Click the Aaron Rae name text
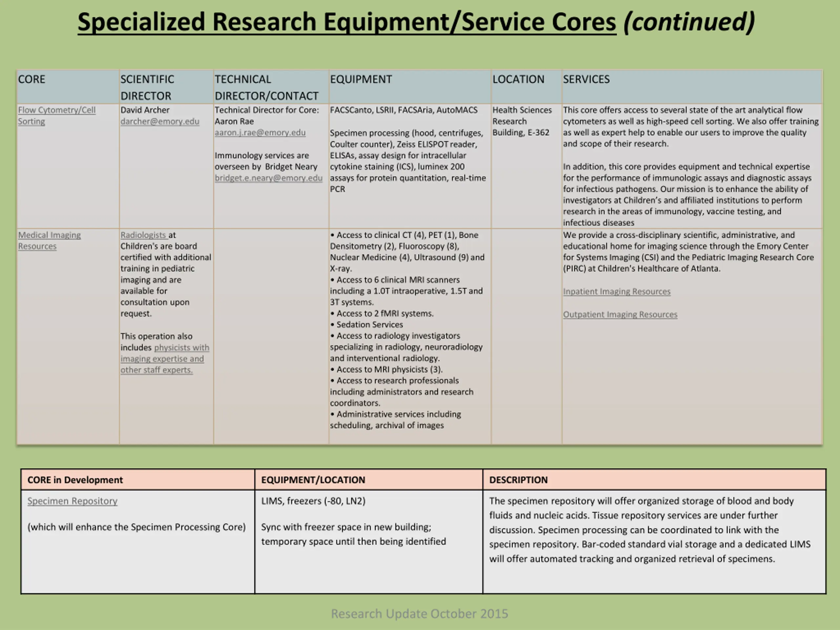 [234, 121]
